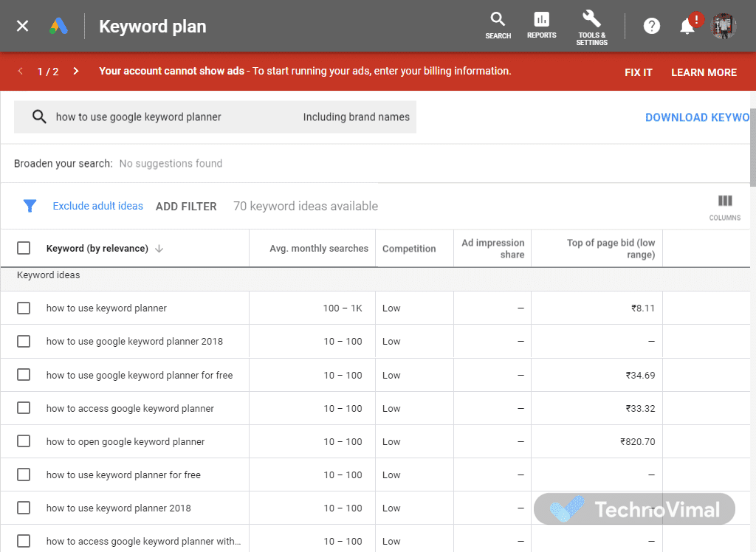
Task: Close the Keyword plan view
Action: pos(22,26)
